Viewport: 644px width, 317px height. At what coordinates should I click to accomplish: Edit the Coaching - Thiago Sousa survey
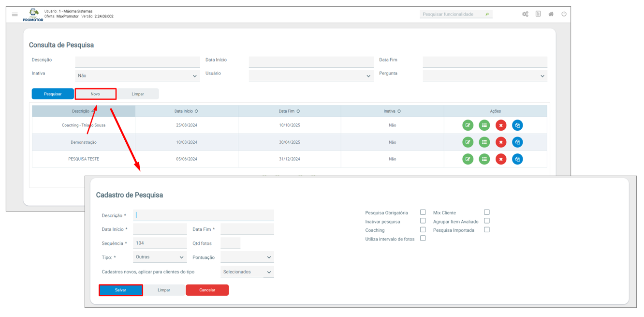pos(468,125)
